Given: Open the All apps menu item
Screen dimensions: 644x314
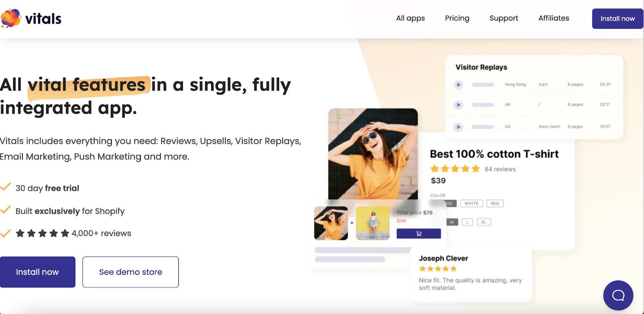Looking at the screenshot, I should tap(410, 18).
